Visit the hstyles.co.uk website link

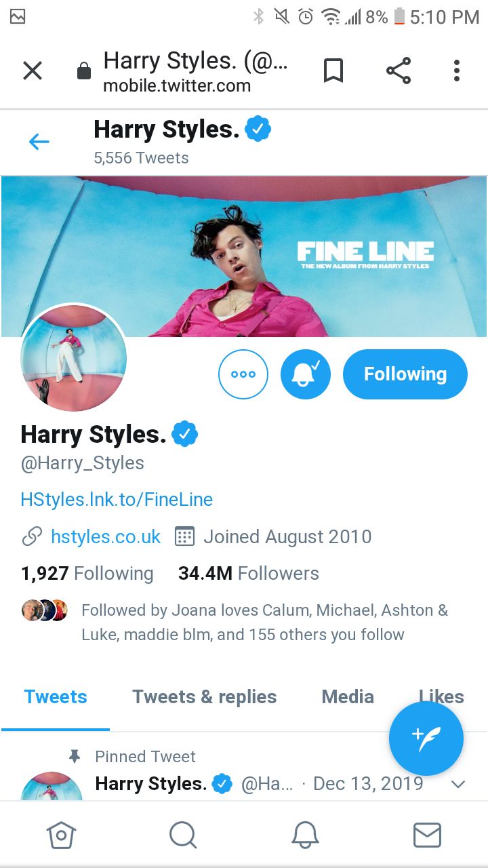pos(106,537)
